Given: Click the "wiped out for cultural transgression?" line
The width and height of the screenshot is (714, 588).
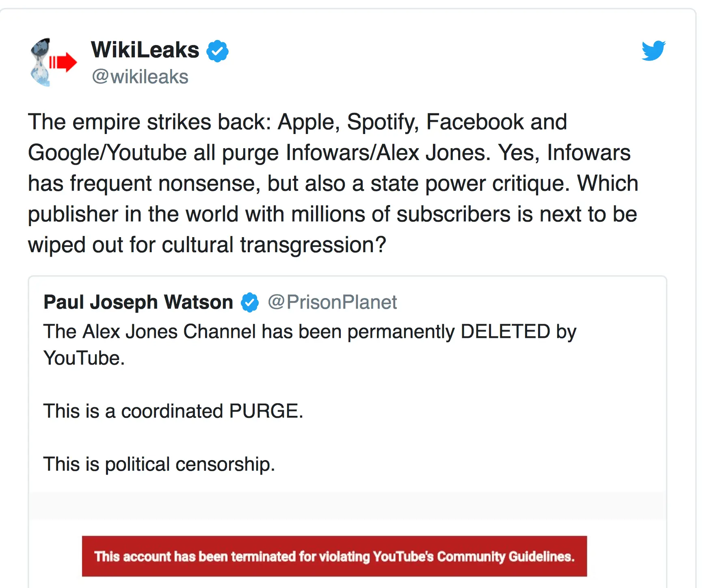Looking at the screenshot, I should [207, 245].
